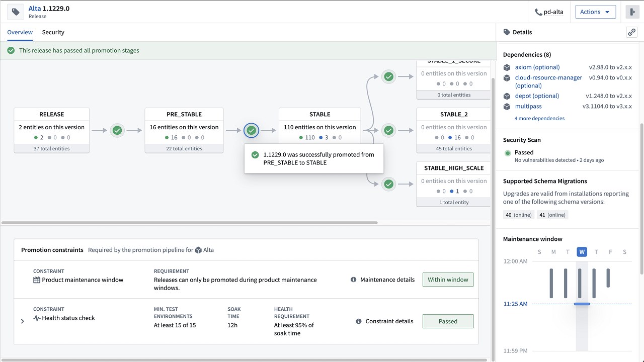
Task: Click the pd-alta phone contact
Action: click(549, 12)
